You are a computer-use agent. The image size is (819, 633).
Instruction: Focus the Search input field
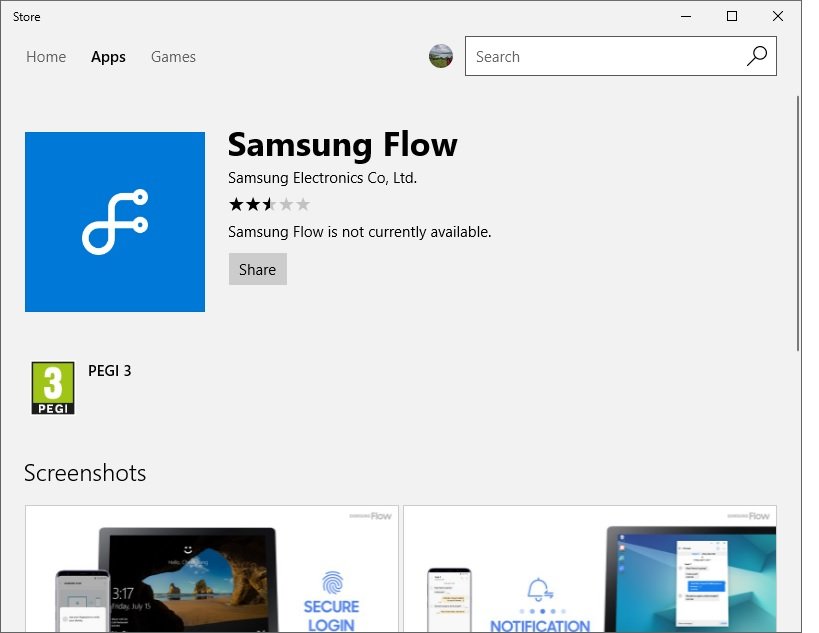[x=621, y=56]
